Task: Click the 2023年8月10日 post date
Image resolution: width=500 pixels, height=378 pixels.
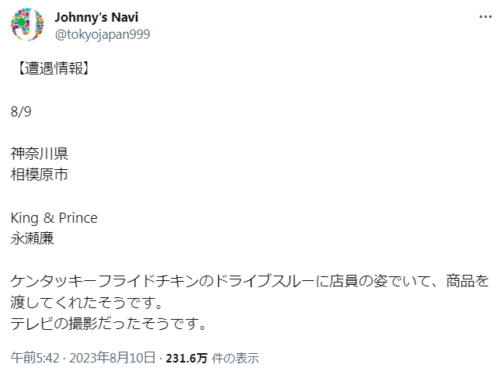Action: (112, 358)
